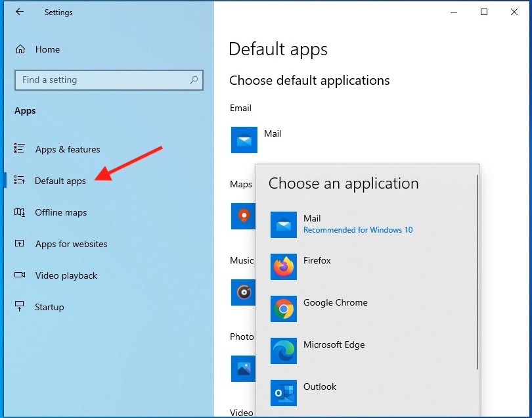Choose Firefox from the application list
The width and height of the screenshot is (532, 418).
366,267
